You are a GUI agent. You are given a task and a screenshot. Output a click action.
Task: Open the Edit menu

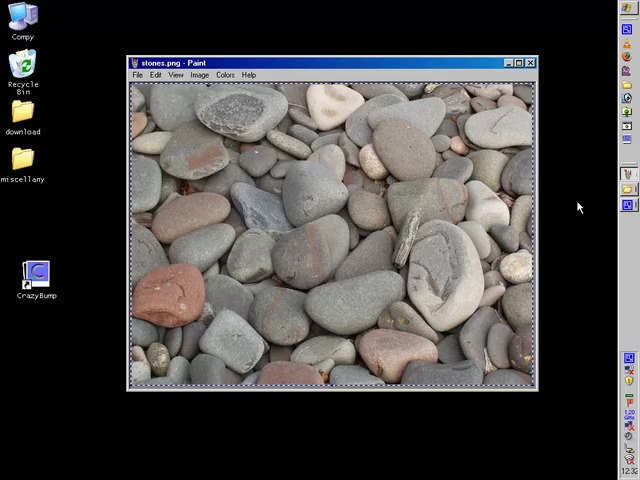(156, 75)
